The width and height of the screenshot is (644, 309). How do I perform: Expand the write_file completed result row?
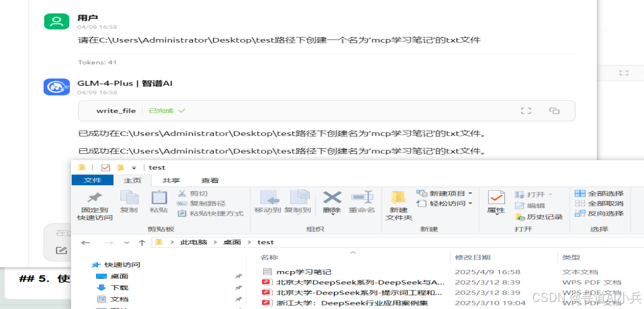pyautogui.click(x=327, y=111)
